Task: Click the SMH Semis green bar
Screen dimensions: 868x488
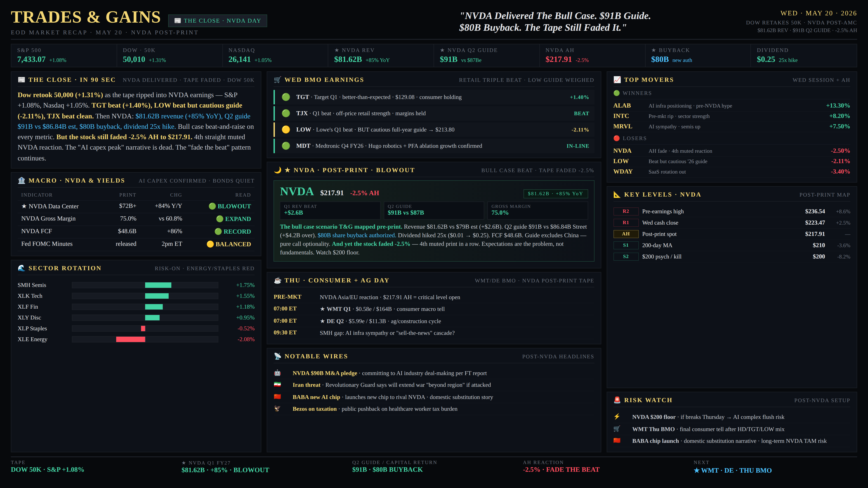Action: 158,285
